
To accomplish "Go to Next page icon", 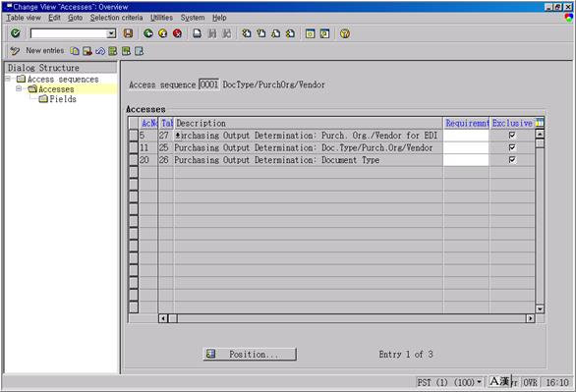I will (275, 33).
